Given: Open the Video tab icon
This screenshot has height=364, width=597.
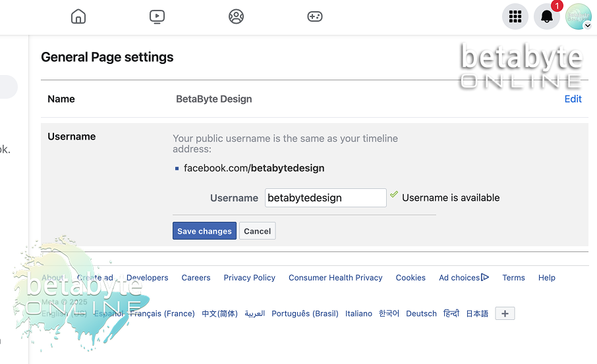Looking at the screenshot, I should pos(157,16).
